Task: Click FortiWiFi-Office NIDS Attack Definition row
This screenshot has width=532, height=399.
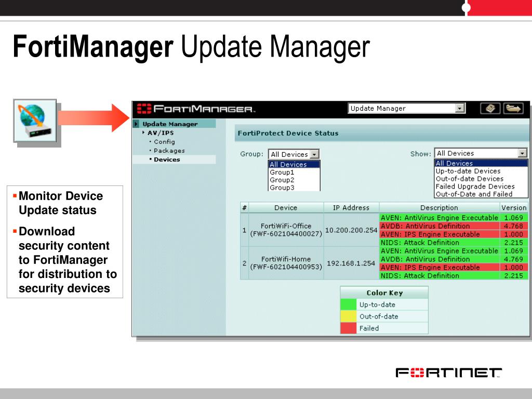Action: pyautogui.click(x=439, y=243)
